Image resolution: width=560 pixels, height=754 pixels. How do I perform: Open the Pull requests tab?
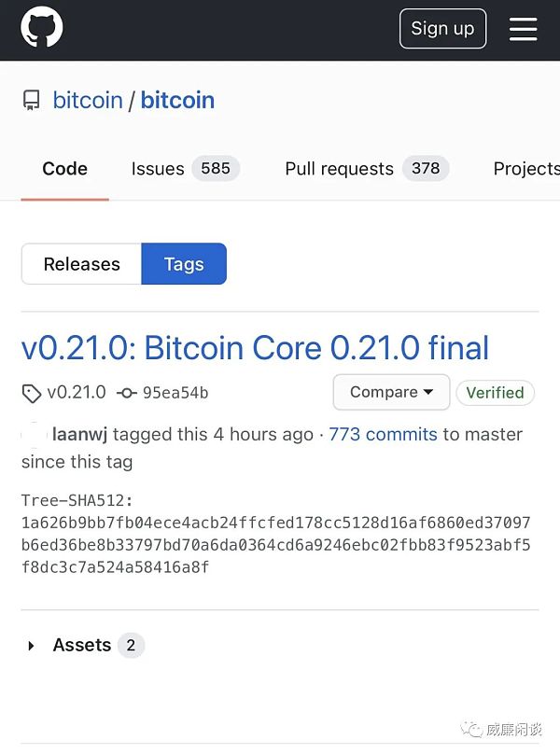pos(367,169)
